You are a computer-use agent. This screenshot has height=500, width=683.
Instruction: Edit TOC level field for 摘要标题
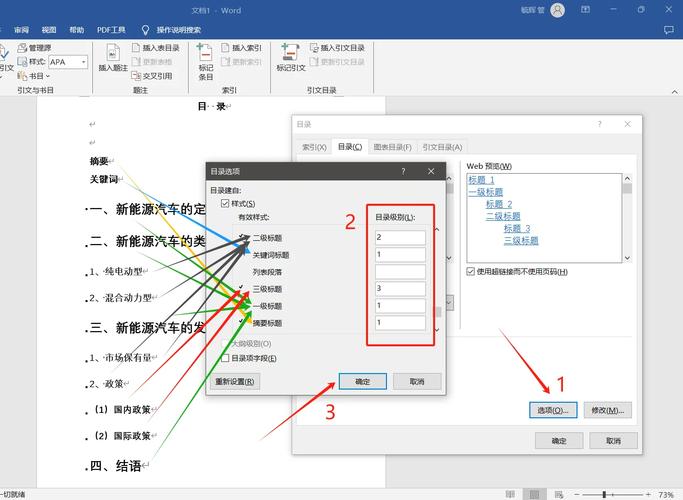point(400,322)
